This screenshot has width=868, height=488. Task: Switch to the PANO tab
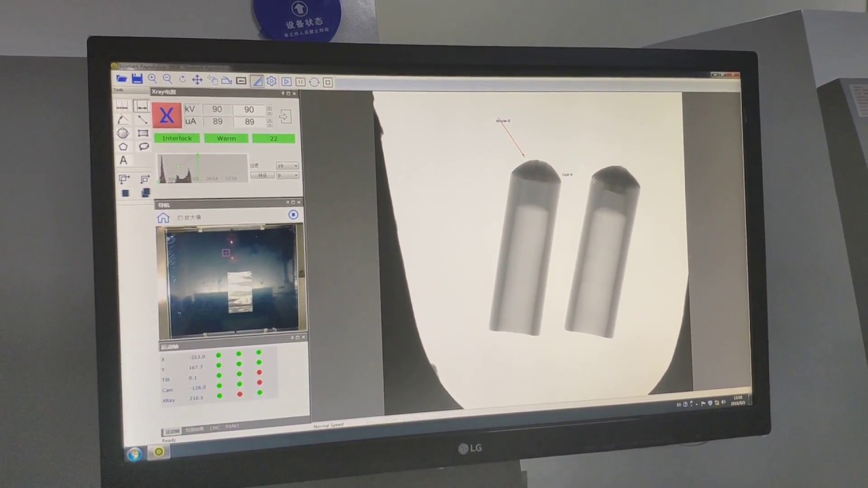click(x=232, y=426)
